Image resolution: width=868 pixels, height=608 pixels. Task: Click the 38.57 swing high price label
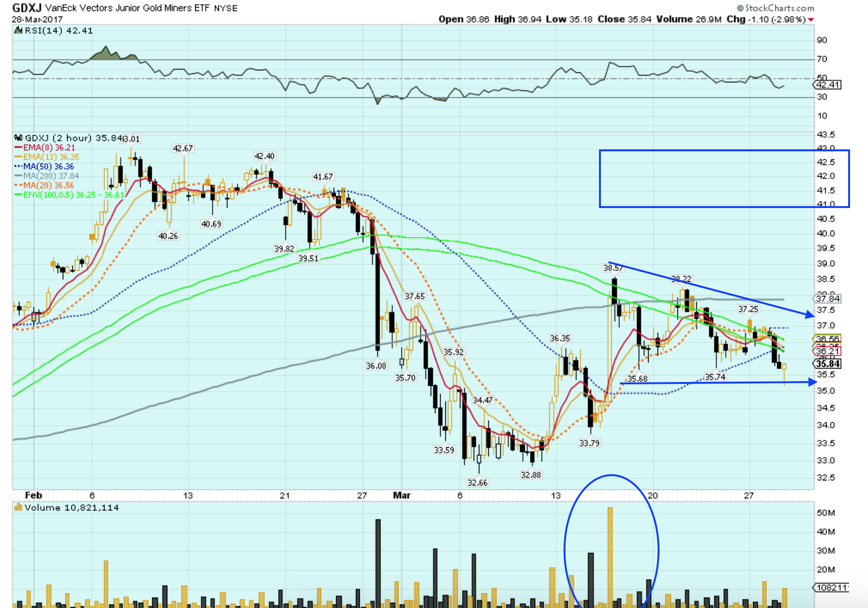[x=613, y=268]
